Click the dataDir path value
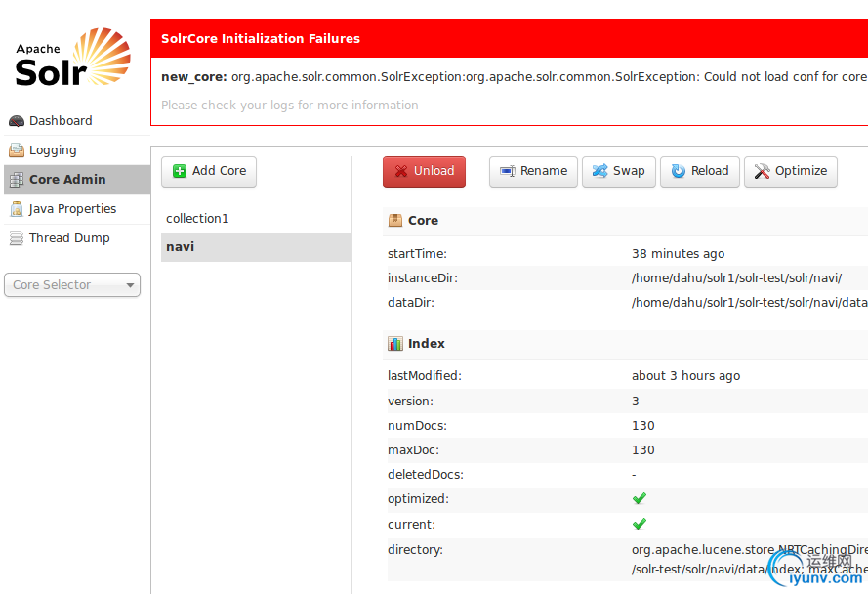This screenshot has height=594, width=868. point(750,303)
